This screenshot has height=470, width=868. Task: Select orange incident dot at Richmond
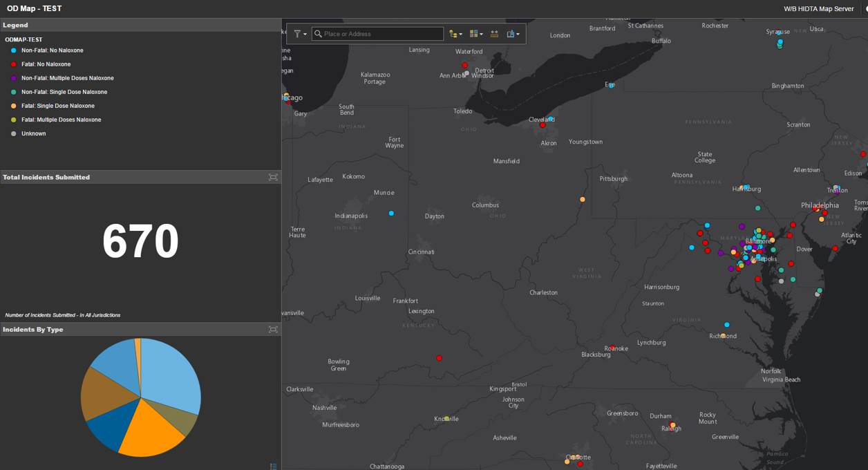[x=723, y=336]
